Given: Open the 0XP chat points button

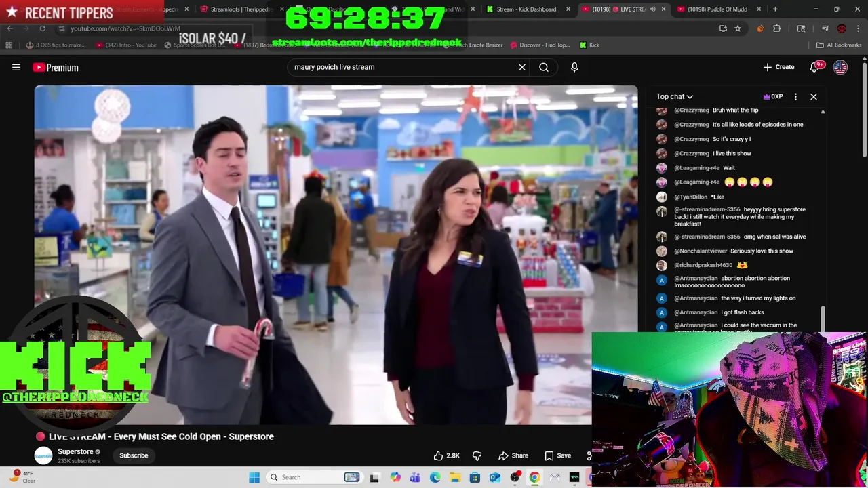Looking at the screenshot, I should point(773,96).
